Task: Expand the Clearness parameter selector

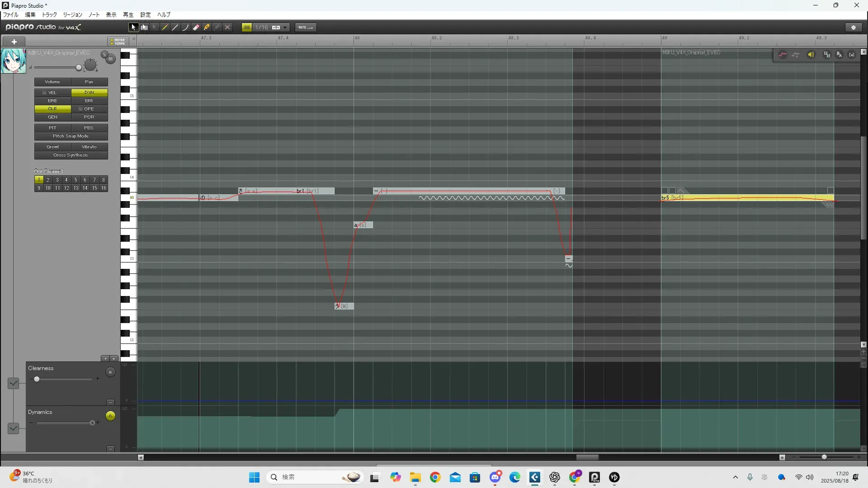Action: 13,383
